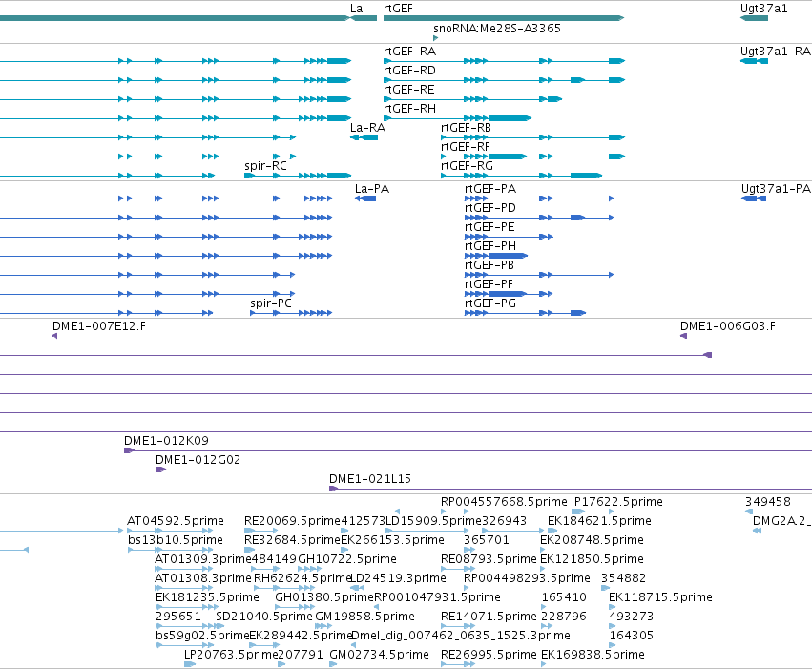This screenshot has width=812, height=669.
Task: Click EST SD21040.5prime
Action: [x=264, y=617]
